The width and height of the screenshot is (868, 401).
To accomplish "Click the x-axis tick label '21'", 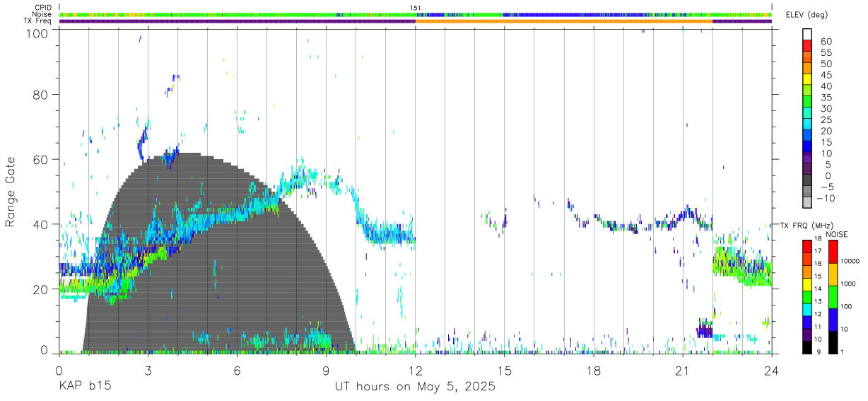I will (x=682, y=371).
